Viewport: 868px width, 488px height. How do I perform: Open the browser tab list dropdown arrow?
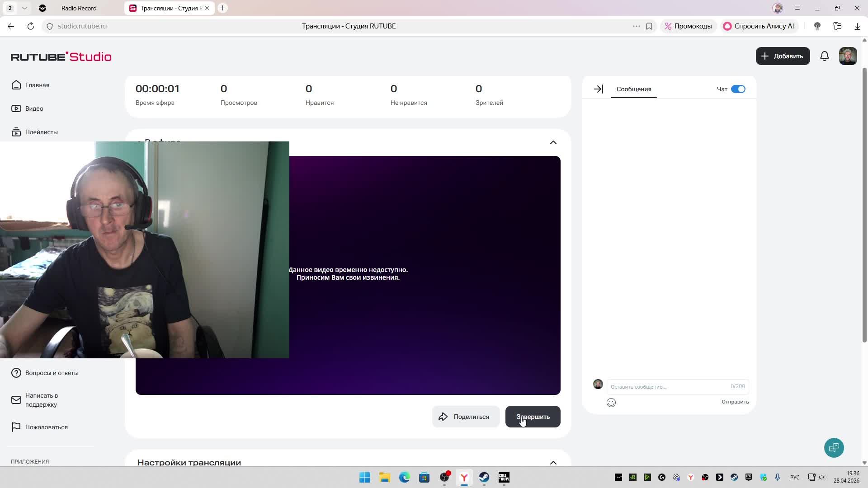point(24,8)
